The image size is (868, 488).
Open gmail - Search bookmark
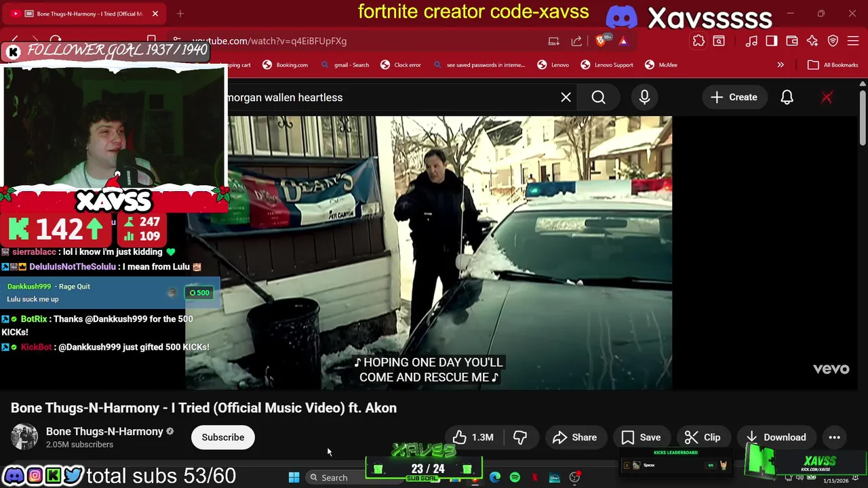pyautogui.click(x=345, y=65)
